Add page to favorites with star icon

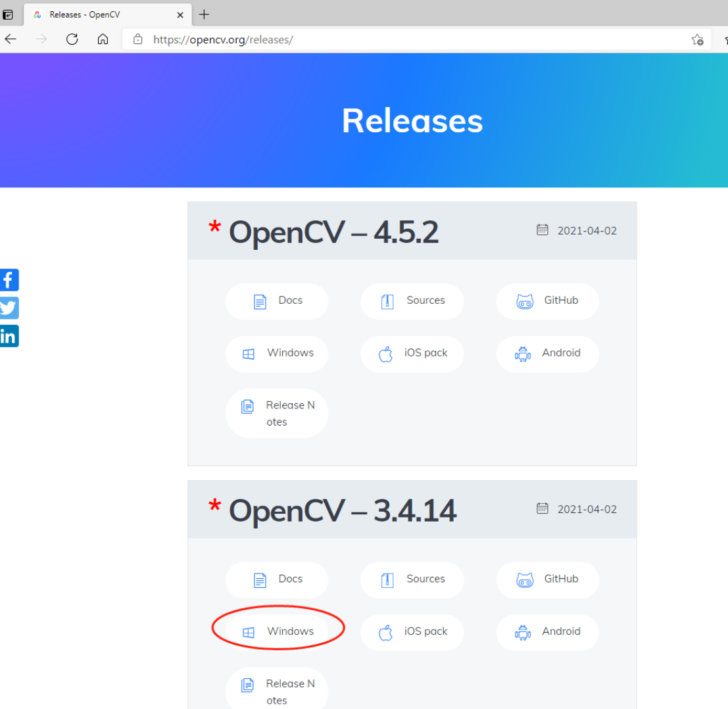coord(697,40)
